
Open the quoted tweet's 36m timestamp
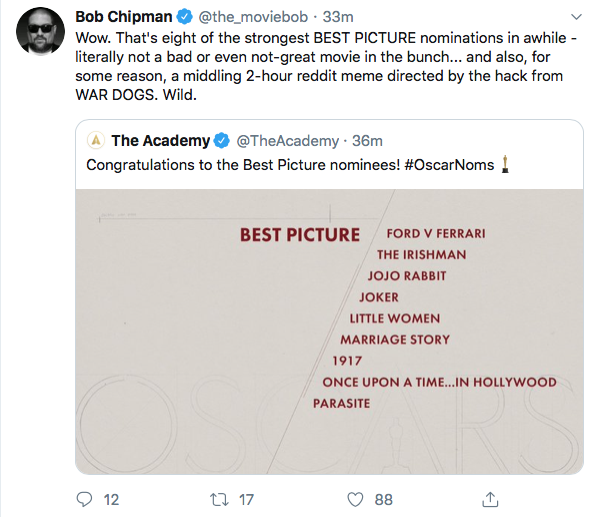click(367, 141)
